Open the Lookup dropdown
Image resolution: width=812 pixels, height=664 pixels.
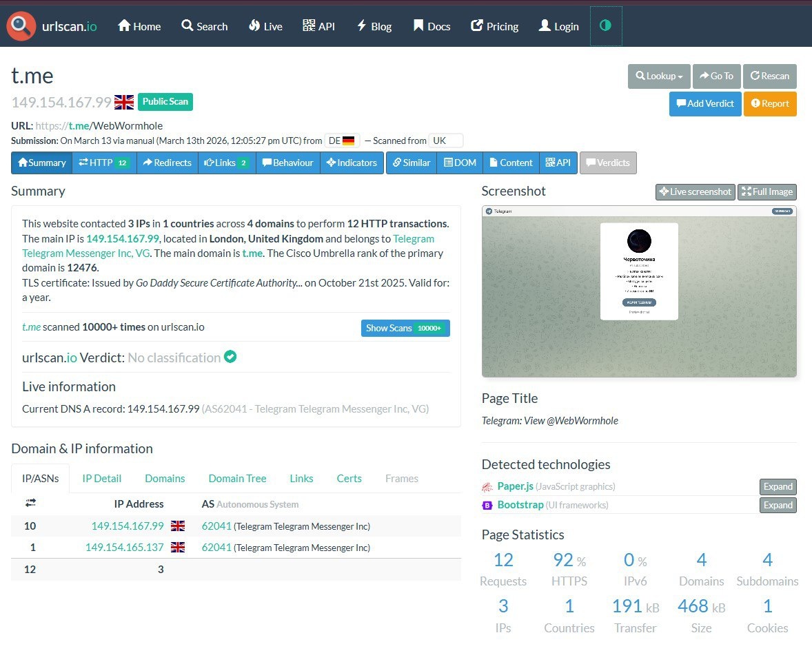tap(659, 76)
